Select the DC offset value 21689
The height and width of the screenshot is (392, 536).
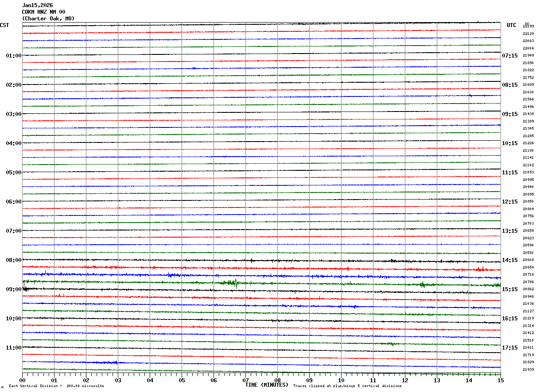point(528,85)
